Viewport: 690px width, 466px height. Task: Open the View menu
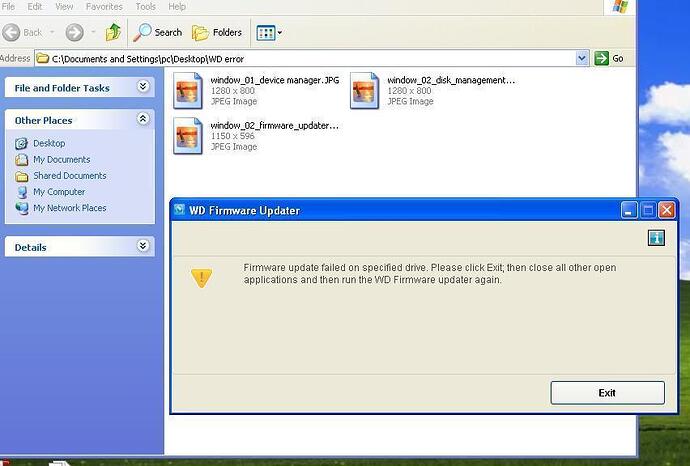click(64, 7)
